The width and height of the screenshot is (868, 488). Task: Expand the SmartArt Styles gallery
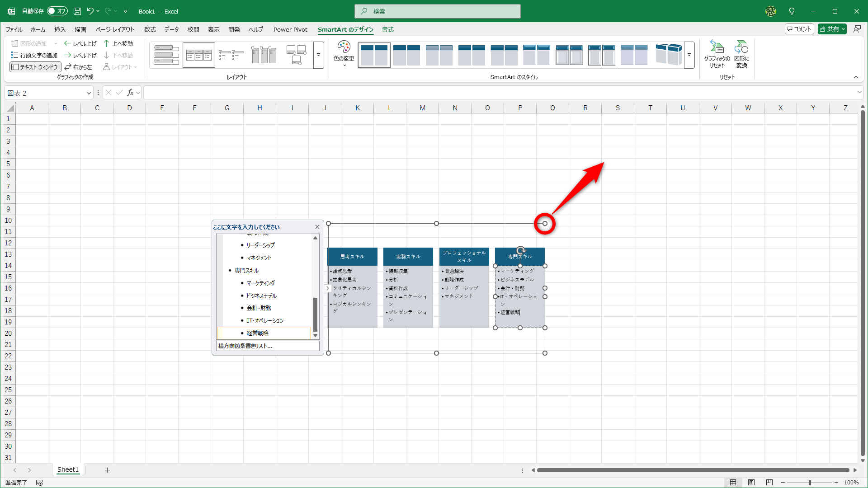coord(689,55)
